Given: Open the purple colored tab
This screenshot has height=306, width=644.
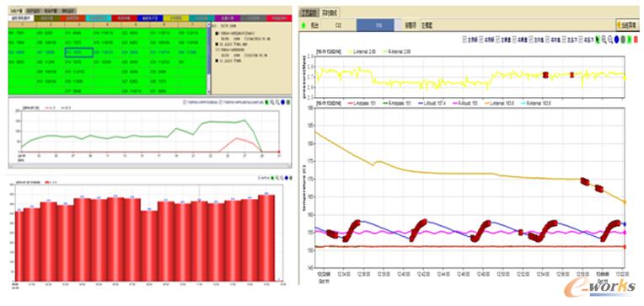Looking at the screenshot, I should click(x=227, y=18).
